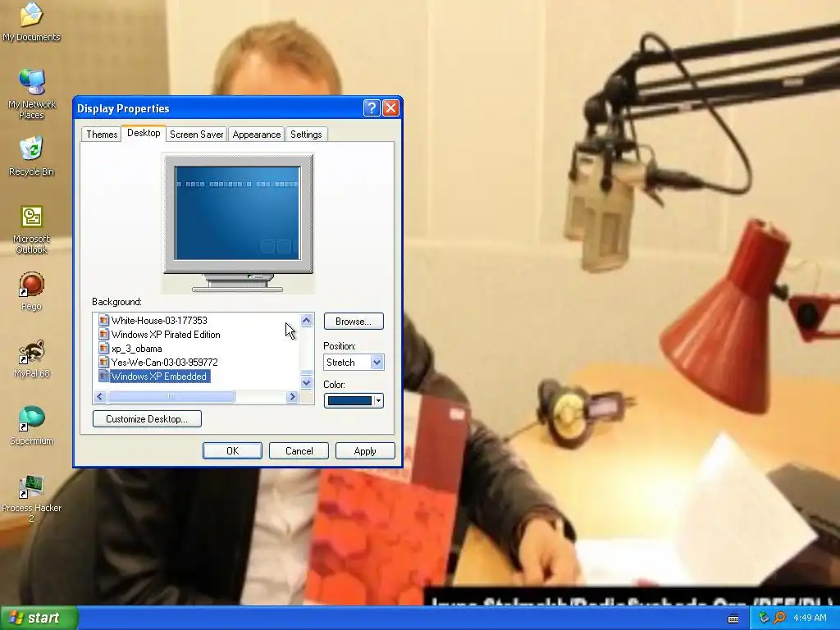This screenshot has height=630, width=840.
Task: Switch to the Screen Saver tab
Action: pyautogui.click(x=196, y=135)
